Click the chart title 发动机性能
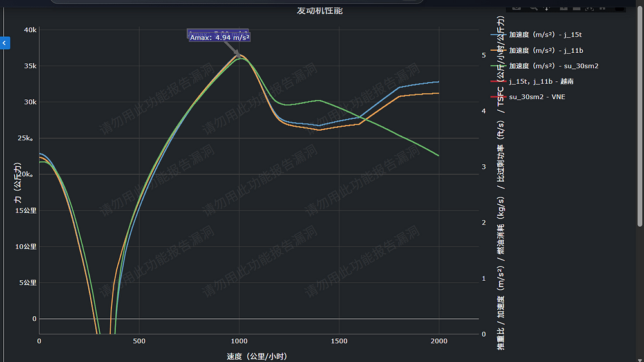The height and width of the screenshot is (362, 644). [319, 10]
